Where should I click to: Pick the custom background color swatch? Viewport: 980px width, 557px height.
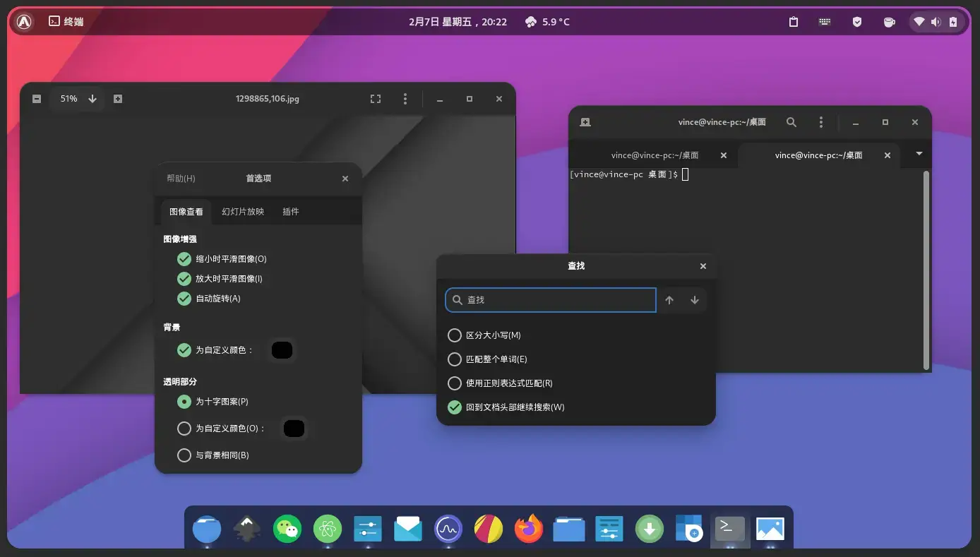pos(282,349)
